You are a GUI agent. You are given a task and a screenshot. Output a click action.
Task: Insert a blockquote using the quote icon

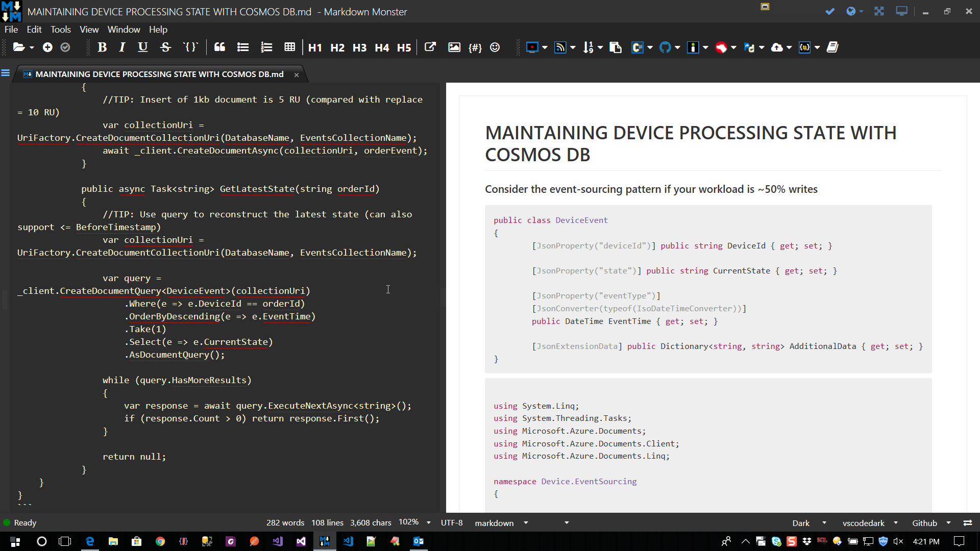[219, 47]
